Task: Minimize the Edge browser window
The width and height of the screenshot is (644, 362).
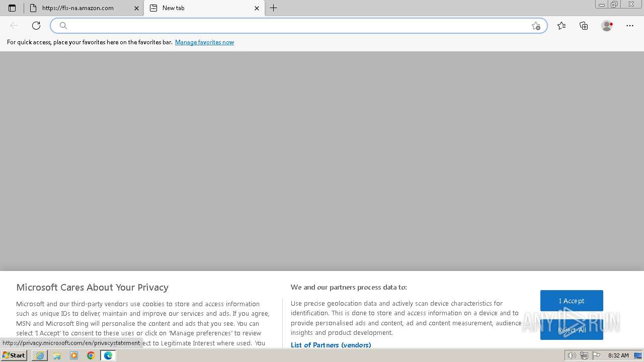Action: (x=602, y=5)
